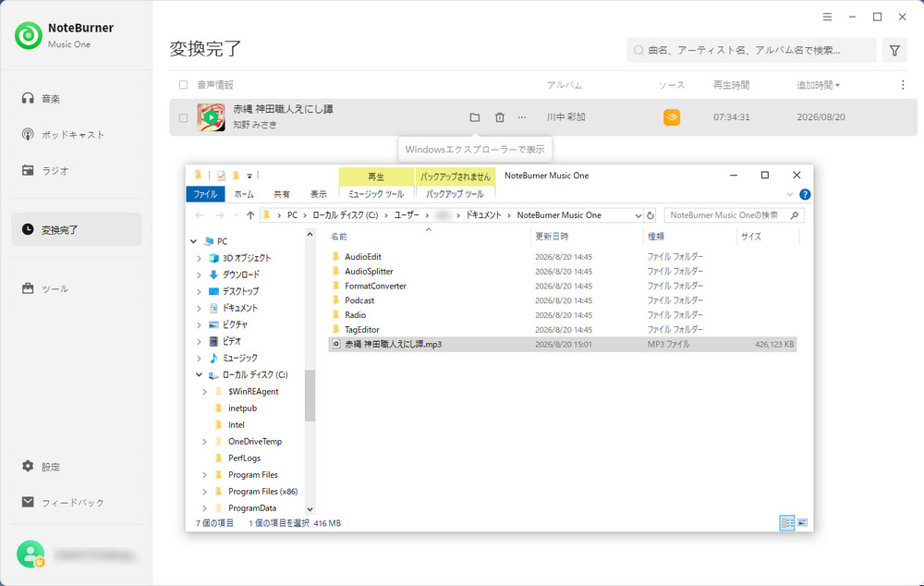Click ユーザー in the address breadcrumb

[x=407, y=215]
